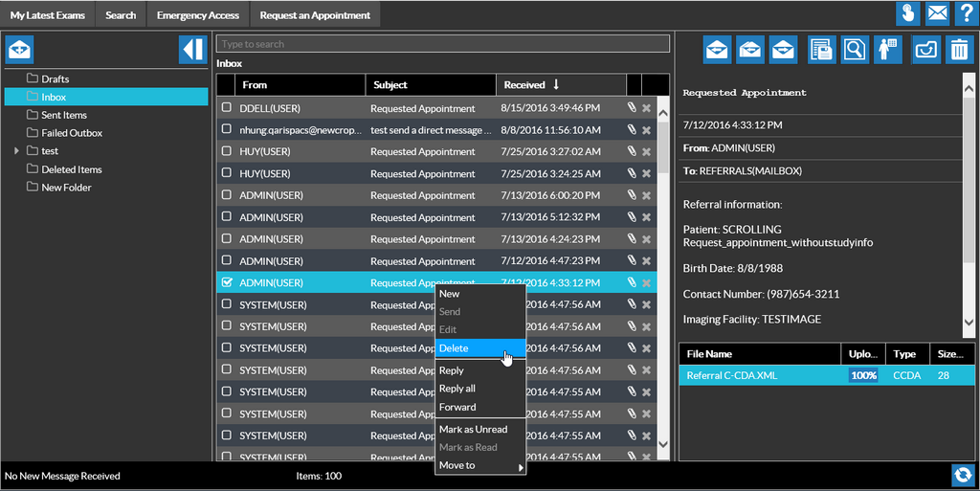Choose Delete from the context menu
The image size is (980, 491).
[x=455, y=348]
